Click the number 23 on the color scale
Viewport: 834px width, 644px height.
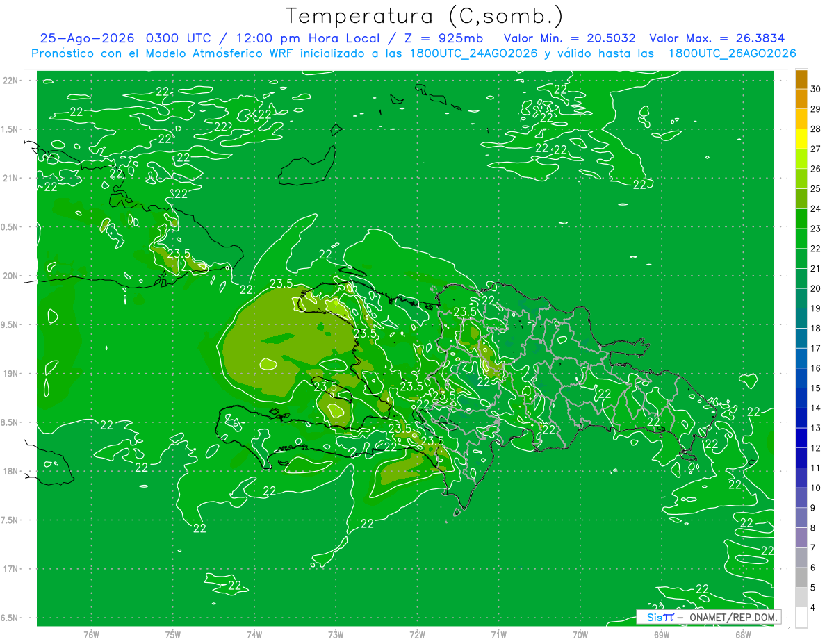click(x=816, y=229)
